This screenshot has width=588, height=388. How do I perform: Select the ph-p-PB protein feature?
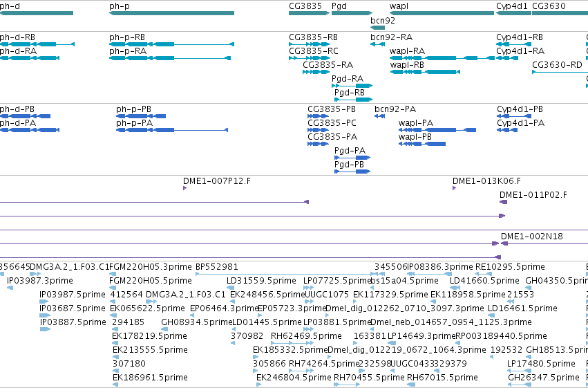pyautogui.click(x=141, y=116)
